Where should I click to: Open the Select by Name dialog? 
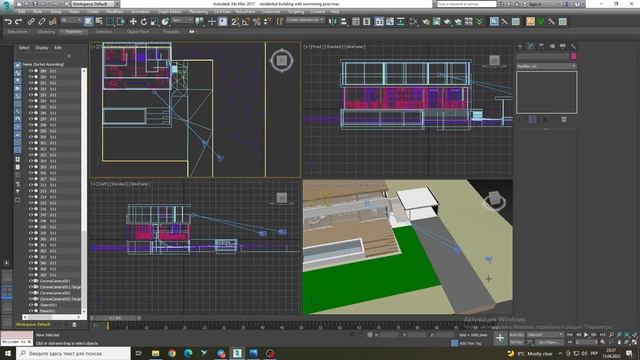(99, 22)
